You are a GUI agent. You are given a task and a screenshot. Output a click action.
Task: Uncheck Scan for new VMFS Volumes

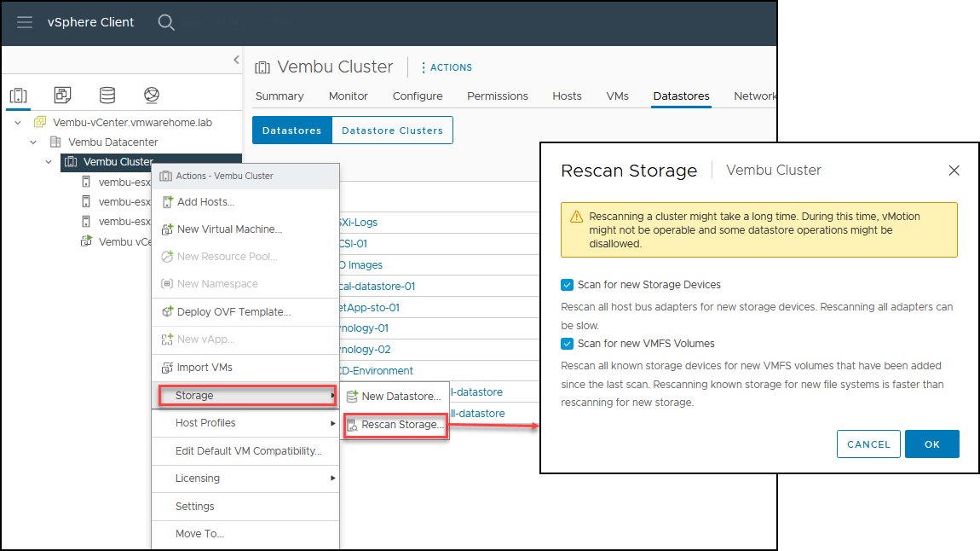coord(567,344)
